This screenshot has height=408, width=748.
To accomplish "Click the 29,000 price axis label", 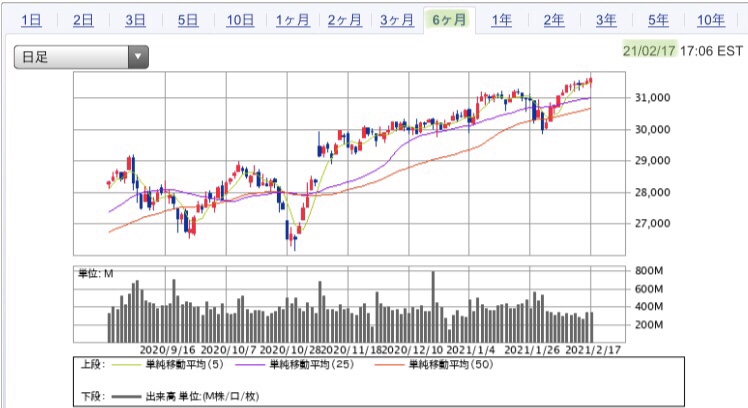I will tap(652, 161).
